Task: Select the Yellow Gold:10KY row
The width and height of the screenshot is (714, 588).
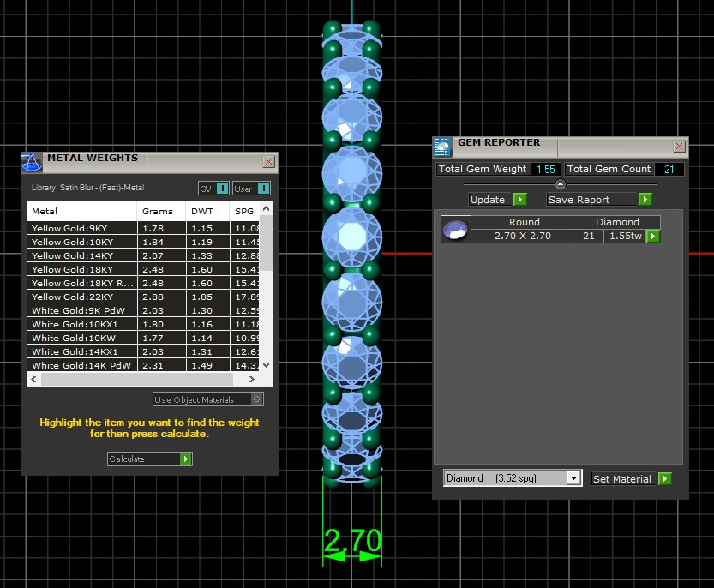Action: 143,242
